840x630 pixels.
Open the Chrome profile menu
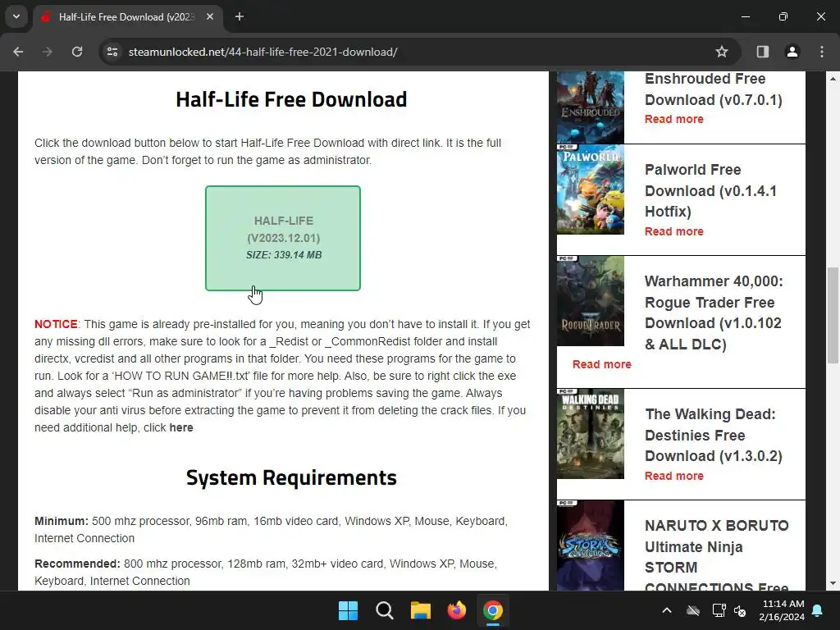[792, 52]
